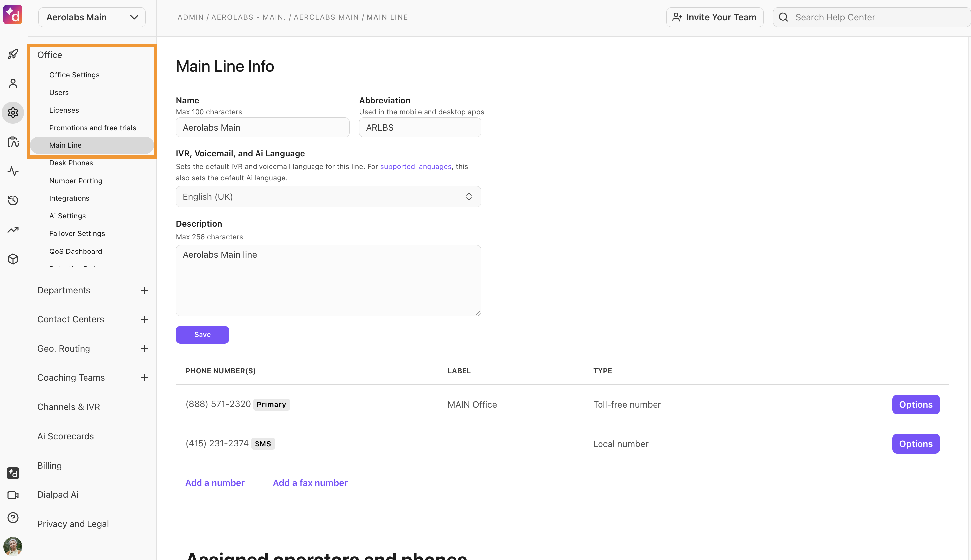Open the Aerolabs Main office dropdown
Viewport: 971px width, 560px height.
pos(92,17)
